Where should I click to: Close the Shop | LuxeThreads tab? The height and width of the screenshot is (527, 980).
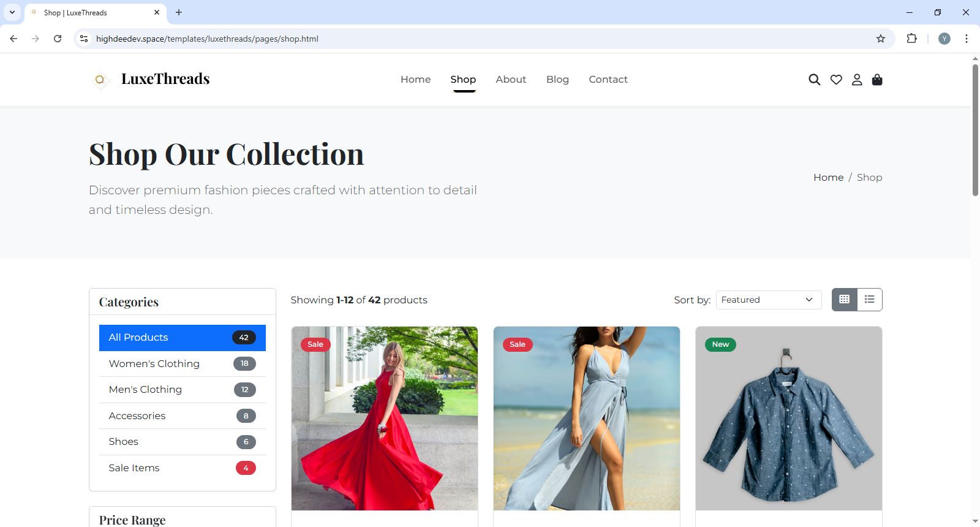pyautogui.click(x=157, y=12)
